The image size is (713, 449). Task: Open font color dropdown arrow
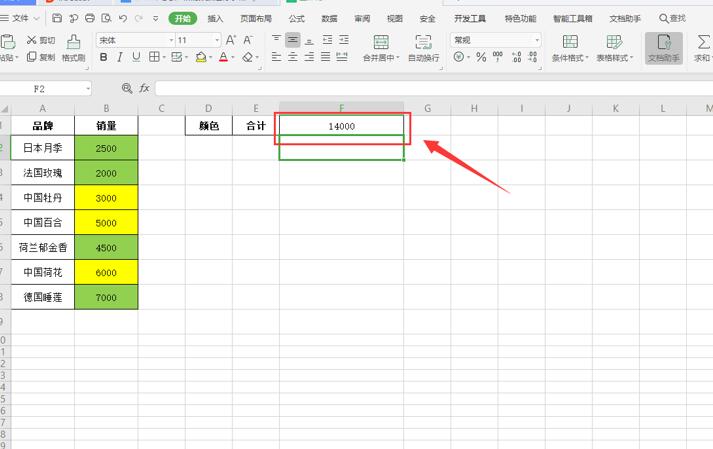[233, 57]
